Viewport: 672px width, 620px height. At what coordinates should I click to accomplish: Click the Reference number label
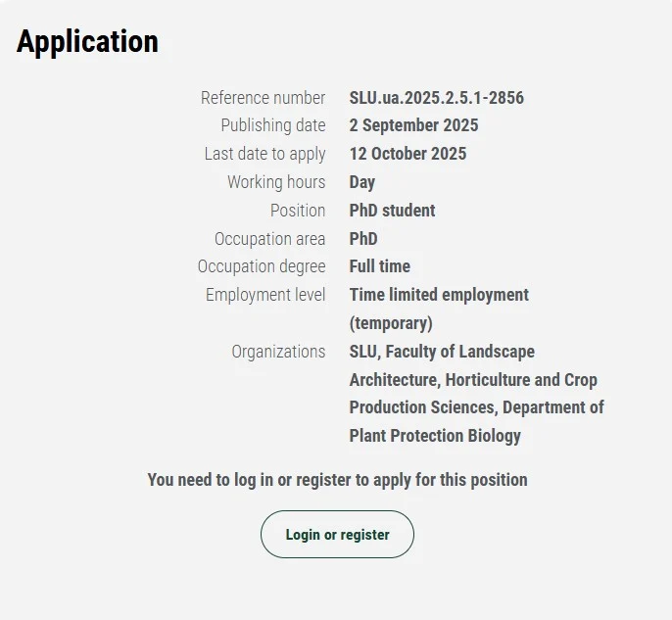coord(263,98)
